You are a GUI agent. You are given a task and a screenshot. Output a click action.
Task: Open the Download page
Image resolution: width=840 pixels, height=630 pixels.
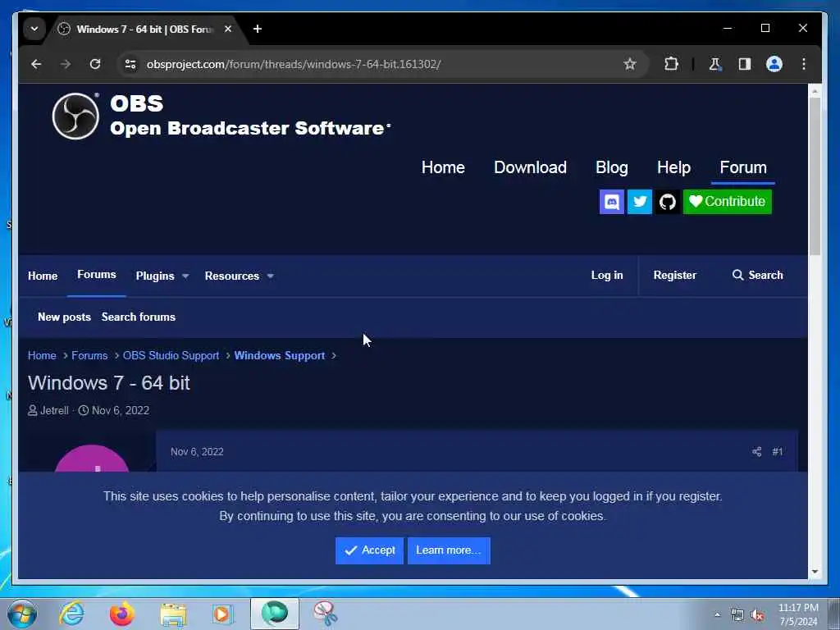(x=530, y=167)
